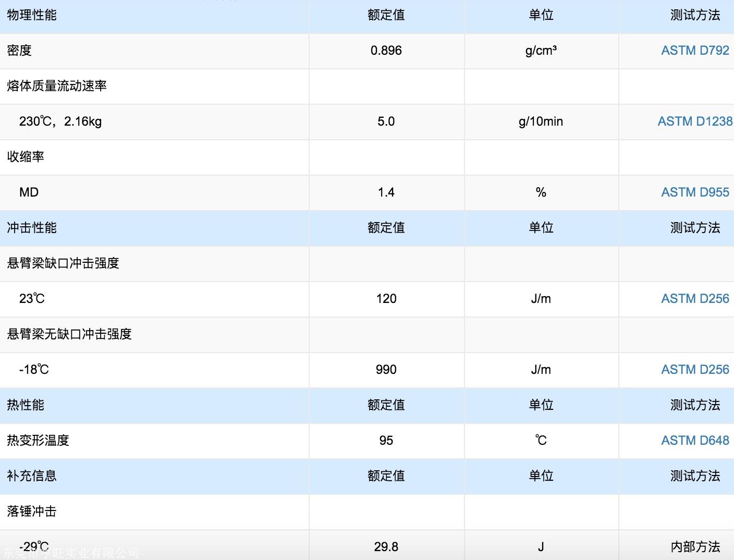This screenshot has height=560, width=734.
Task: Open the ASTM D792 test method link
Action: coord(695,51)
